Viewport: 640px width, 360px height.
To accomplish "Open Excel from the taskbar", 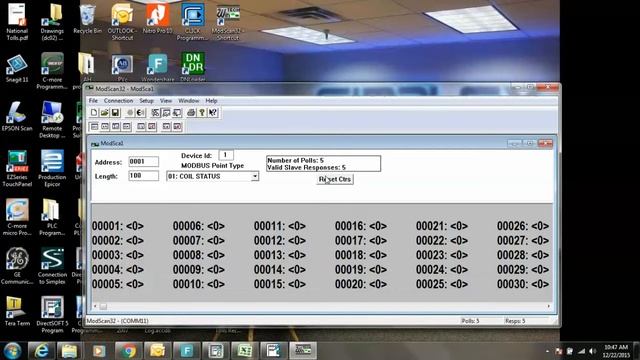I will coord(244,351).
